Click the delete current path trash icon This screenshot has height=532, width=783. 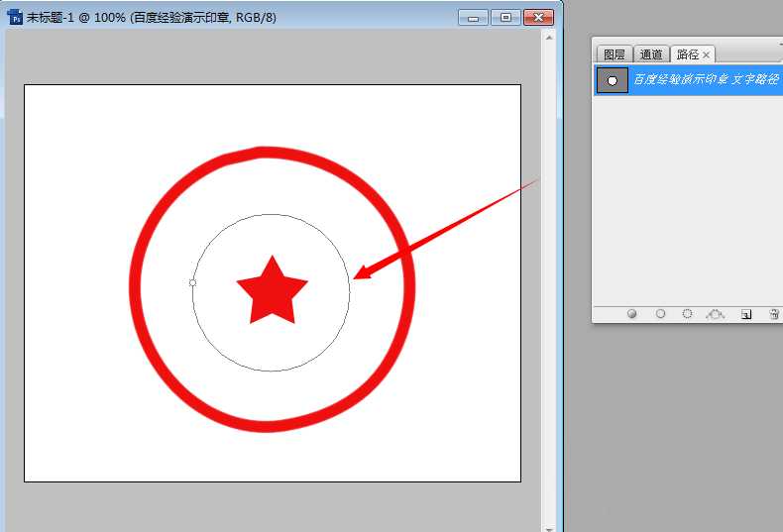pyautogui.click(x=774, y=314)
